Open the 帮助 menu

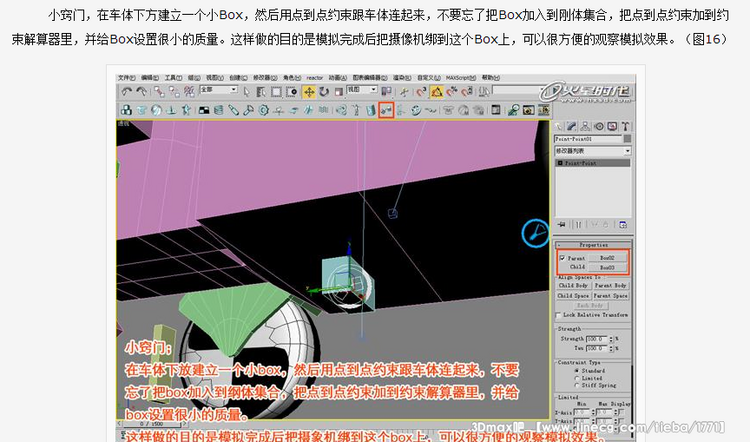[491, 77]
